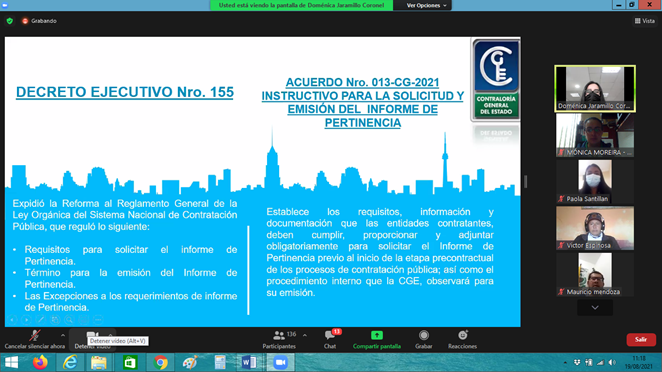The height and width of the screenshot is (372, 662).
Task: Click the panel divider handle beside slide
Action: point(526,182)
